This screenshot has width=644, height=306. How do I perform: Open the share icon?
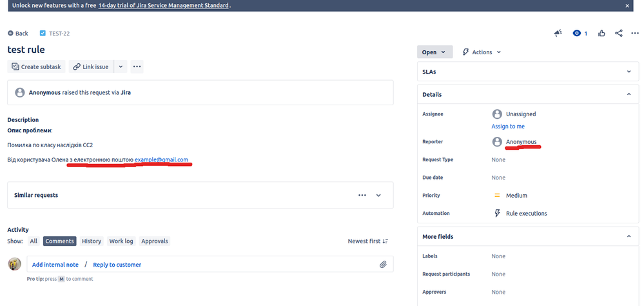tap(618, 34)
